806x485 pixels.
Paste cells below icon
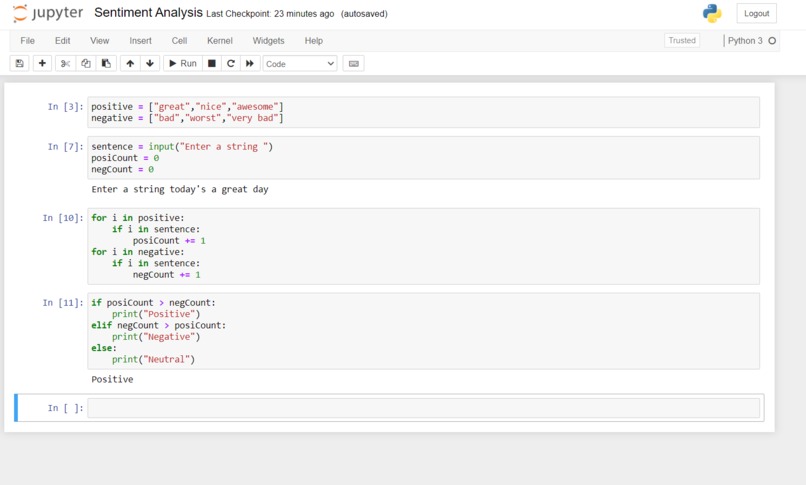[x=106, y=64]
